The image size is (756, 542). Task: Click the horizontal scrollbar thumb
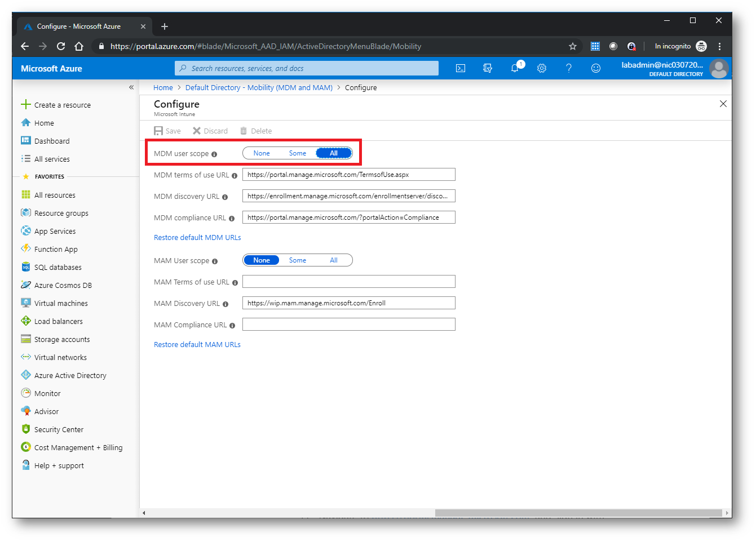pos(578,513)
